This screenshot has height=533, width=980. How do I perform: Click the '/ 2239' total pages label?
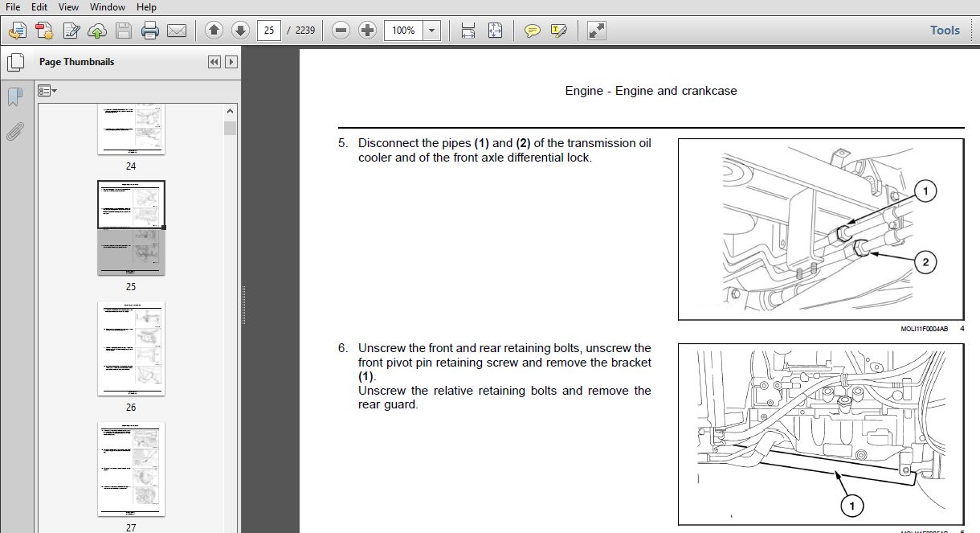pos(301,31)
